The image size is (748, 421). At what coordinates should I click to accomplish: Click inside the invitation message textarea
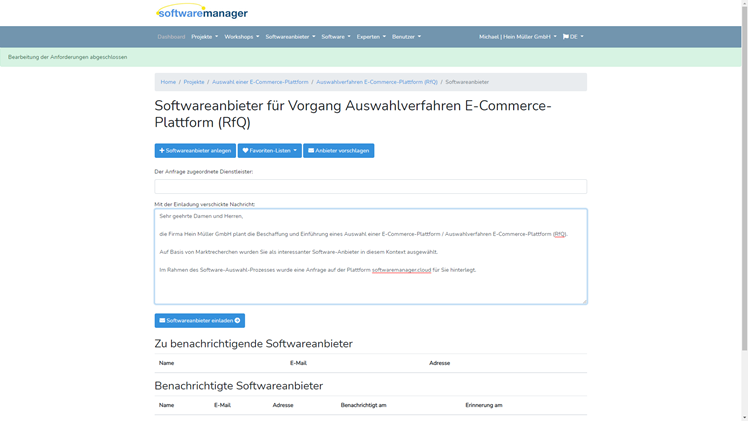click(x=371, y=257)
